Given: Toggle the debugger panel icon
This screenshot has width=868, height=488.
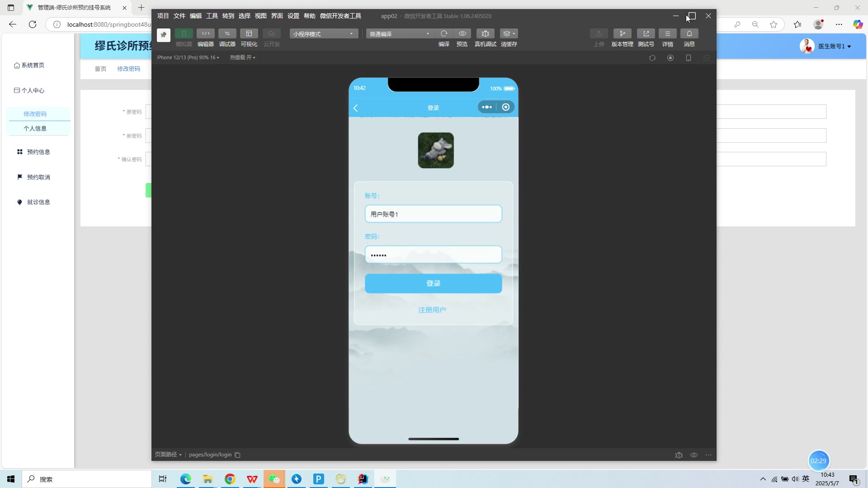Looking at the screenshot, I should tap(227, 34).
